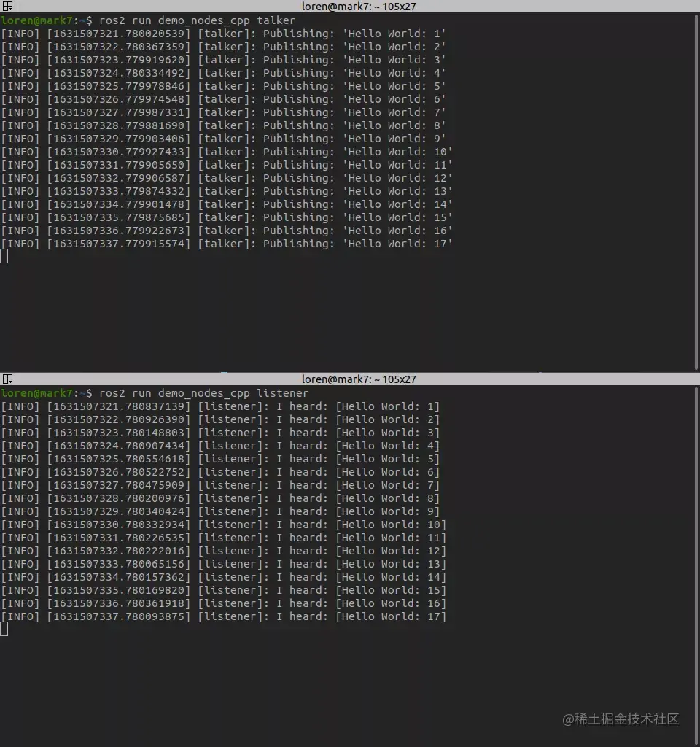Click the top pane title 'loren@mark7: ~ 105x27'
This screenshot has height=747, width=700.
359,7
